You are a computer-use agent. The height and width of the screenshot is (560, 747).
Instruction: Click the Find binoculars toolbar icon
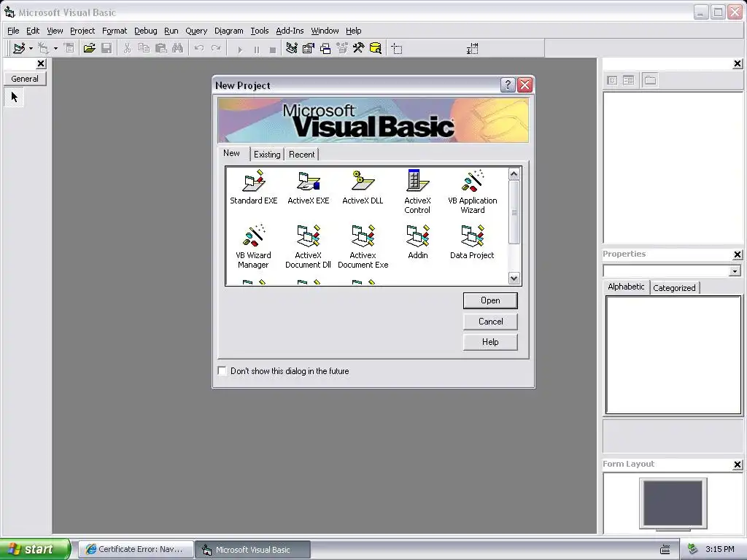(x=178, y=49)
